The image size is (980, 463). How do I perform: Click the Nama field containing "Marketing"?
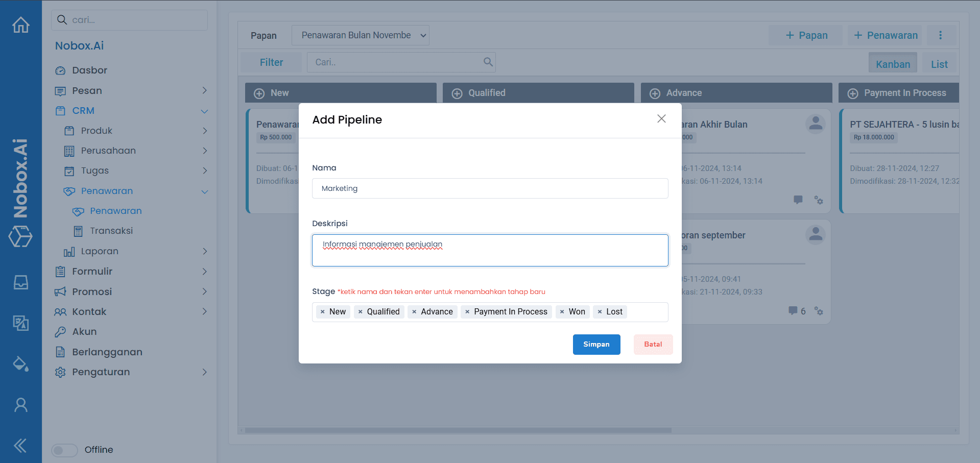490,188
